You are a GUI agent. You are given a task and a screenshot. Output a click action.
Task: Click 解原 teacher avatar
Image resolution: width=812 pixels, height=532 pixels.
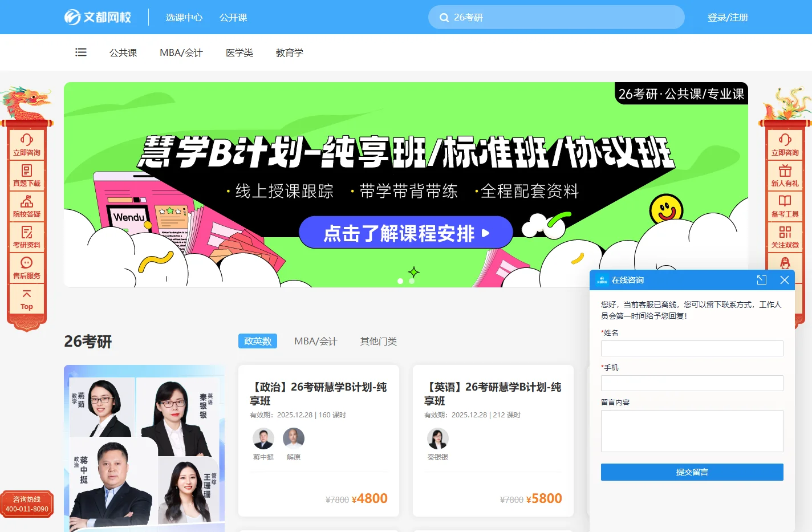click(x=294, y=438)
